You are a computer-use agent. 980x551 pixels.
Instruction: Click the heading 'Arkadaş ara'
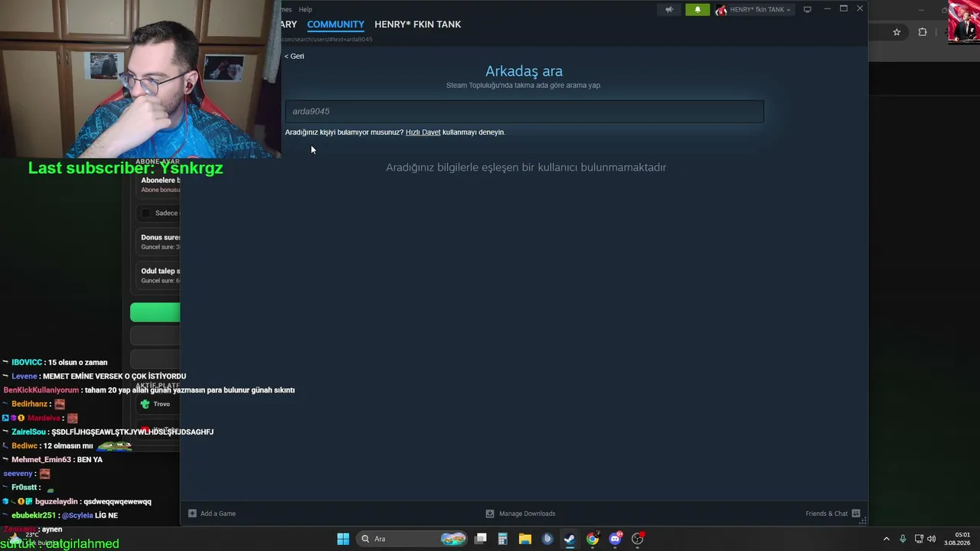coord(524,71)
